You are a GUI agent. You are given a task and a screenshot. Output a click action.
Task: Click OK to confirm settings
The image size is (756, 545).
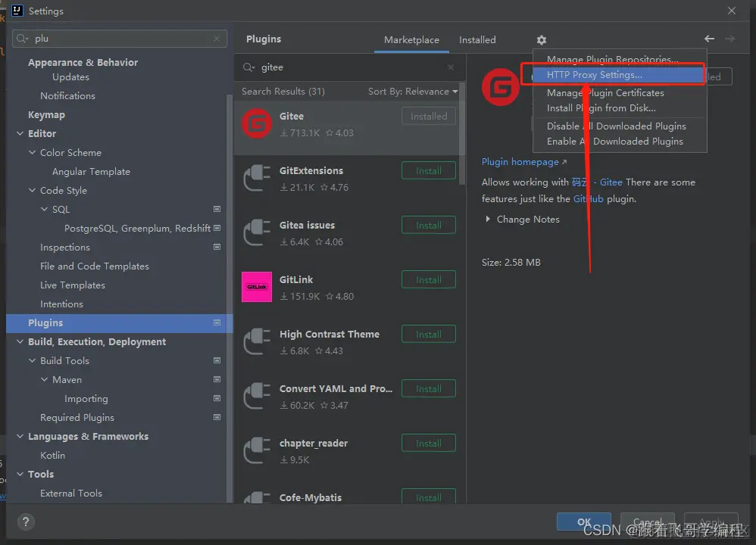[584, 522]
